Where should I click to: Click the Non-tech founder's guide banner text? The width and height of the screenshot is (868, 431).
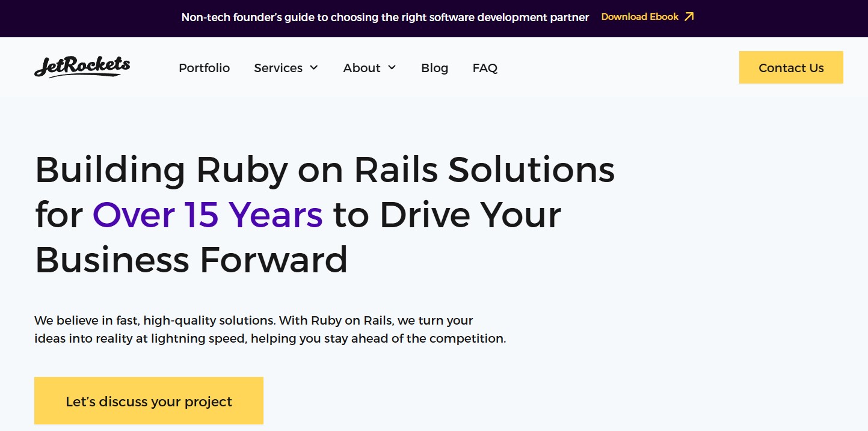tap(385, 17)
